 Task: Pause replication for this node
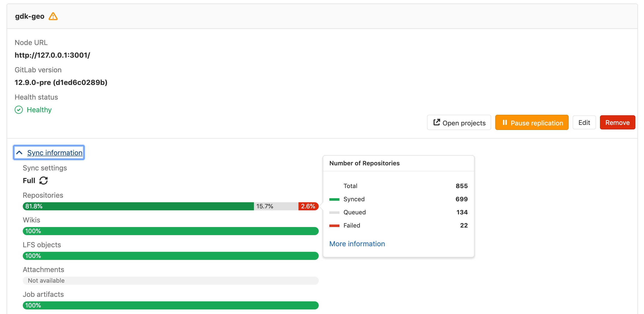tap(532, 123)
